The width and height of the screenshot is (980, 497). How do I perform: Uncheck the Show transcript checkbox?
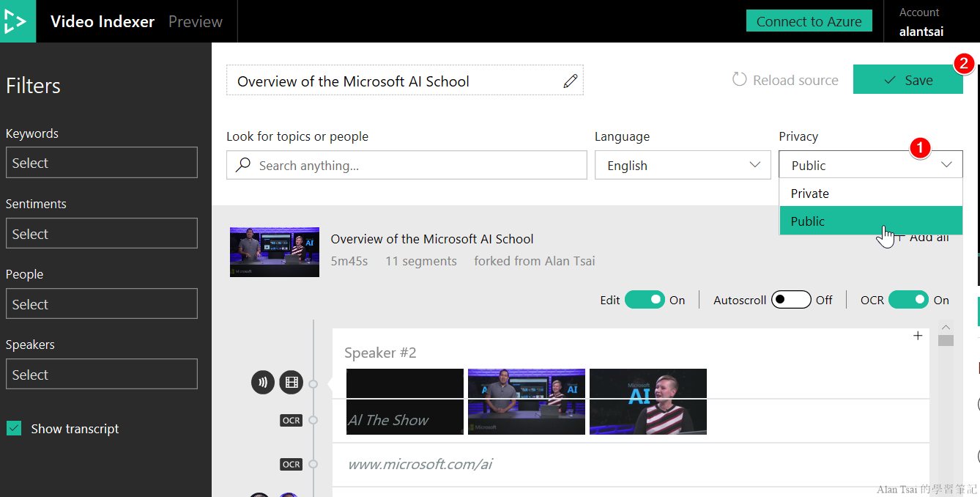(x=14, y=429)
